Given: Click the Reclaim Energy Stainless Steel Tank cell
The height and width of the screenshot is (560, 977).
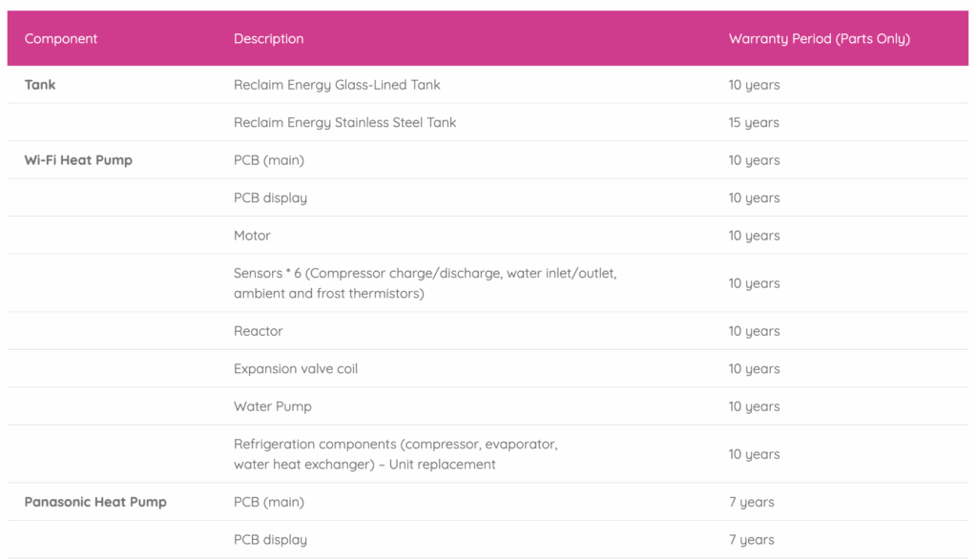Looking at the screenshot, I should (344, 122).
